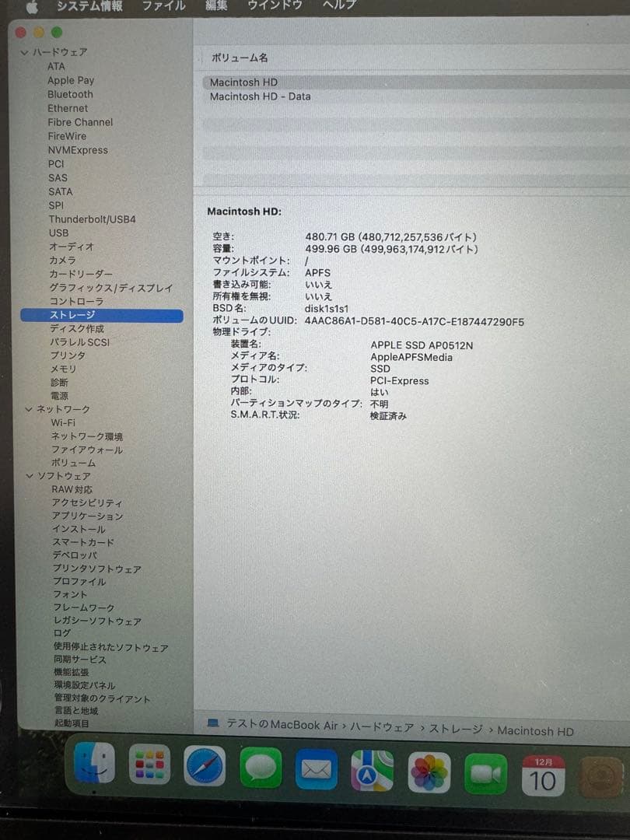The height and width of the screenshot is (840, 630).
Task: Collapse the ネットワーク section in the sidebar
Action: point(29,409)
